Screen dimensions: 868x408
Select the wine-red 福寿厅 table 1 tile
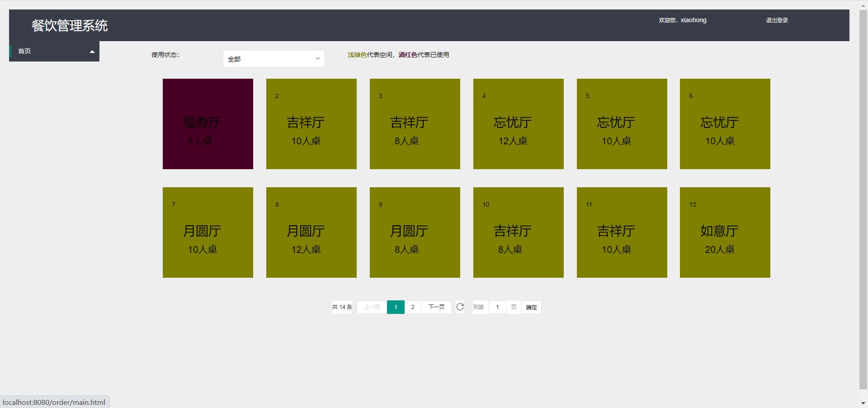tap(208, 124)
